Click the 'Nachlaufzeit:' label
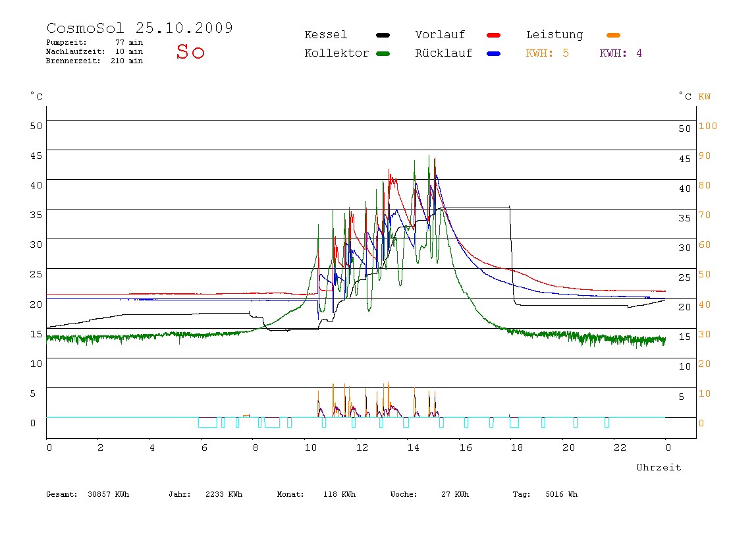 point(75,51)
